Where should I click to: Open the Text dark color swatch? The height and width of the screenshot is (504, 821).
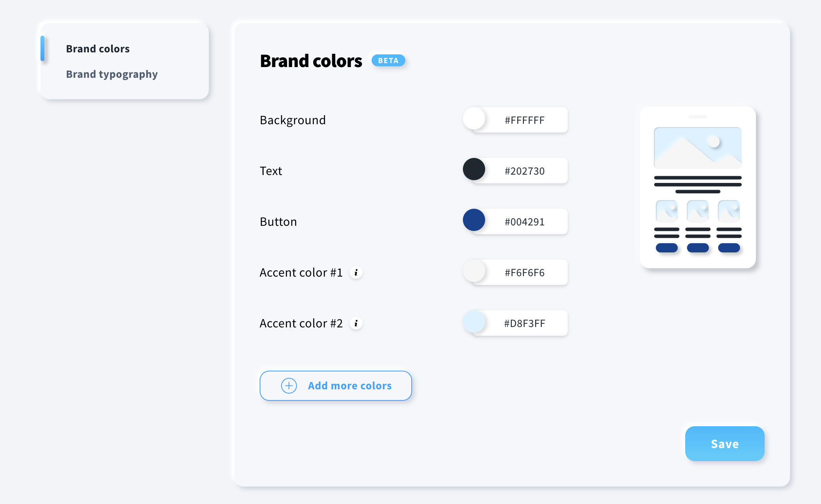click(474, 169)
